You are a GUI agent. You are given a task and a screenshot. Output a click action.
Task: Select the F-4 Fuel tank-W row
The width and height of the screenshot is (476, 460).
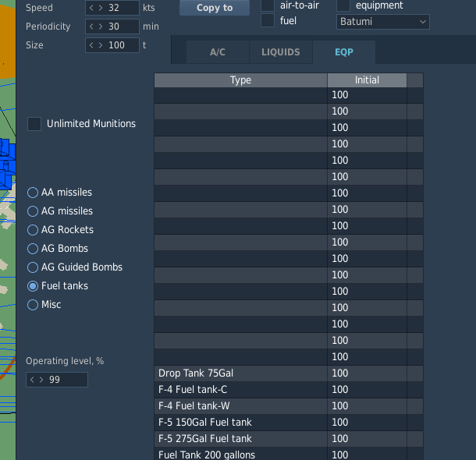pyautogui.click(x=289, y=406)
